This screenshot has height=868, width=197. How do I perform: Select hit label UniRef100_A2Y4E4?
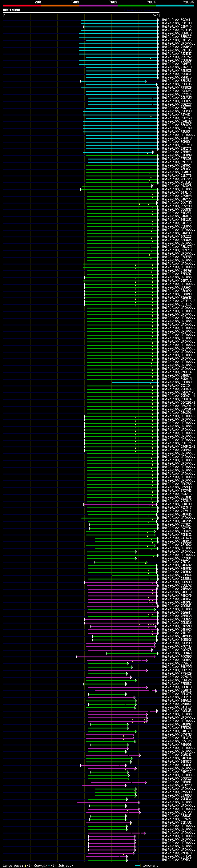coord(177,115)
